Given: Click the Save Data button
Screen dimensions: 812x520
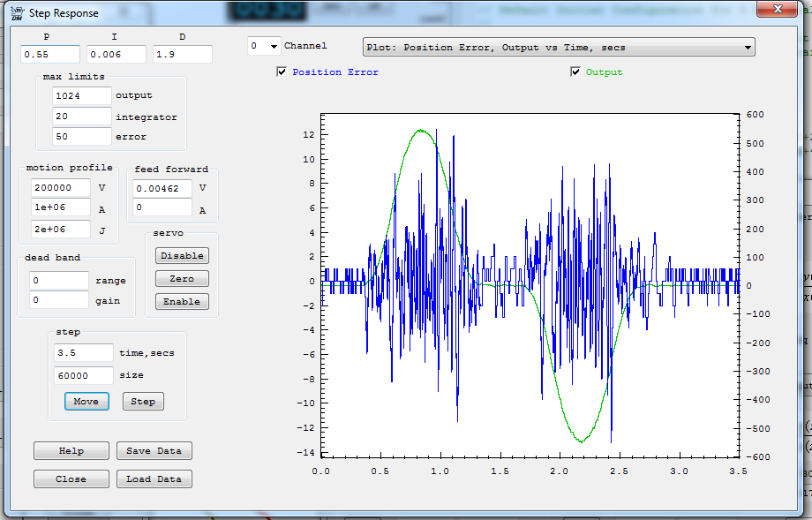Looking at the screenshot, I should click(154, 451).
